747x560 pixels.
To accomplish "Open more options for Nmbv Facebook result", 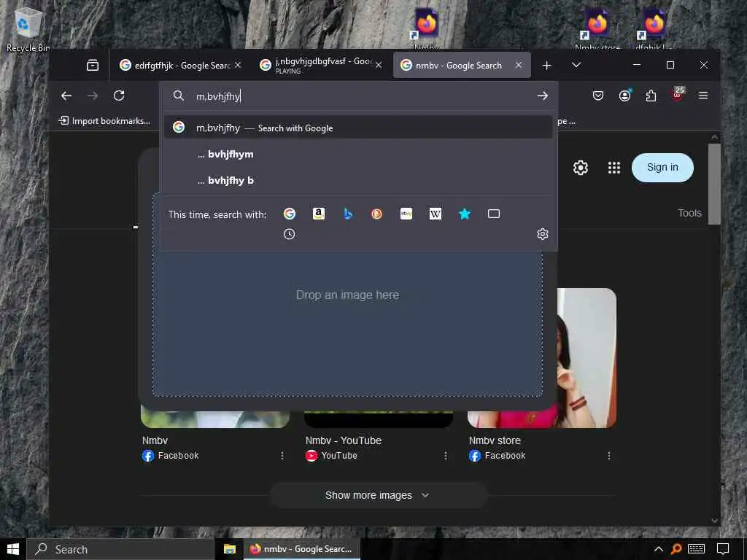I will tap(282, 456).
